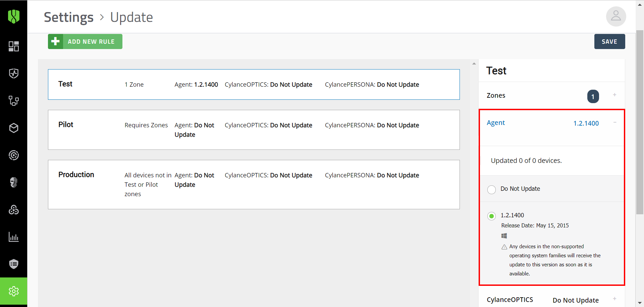Click '1 Zone' in Test rule

pyautogui.click(x=134, y=85)
